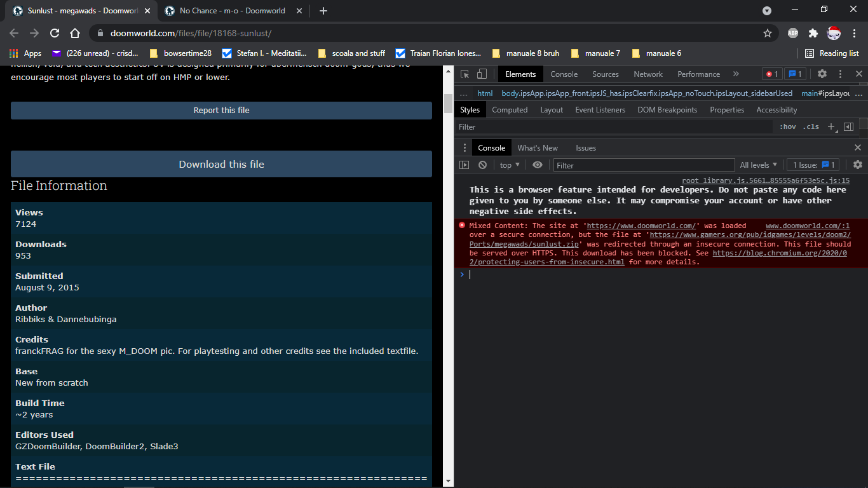Select the body.ipsApp breadcrumb element

[647, 93]
